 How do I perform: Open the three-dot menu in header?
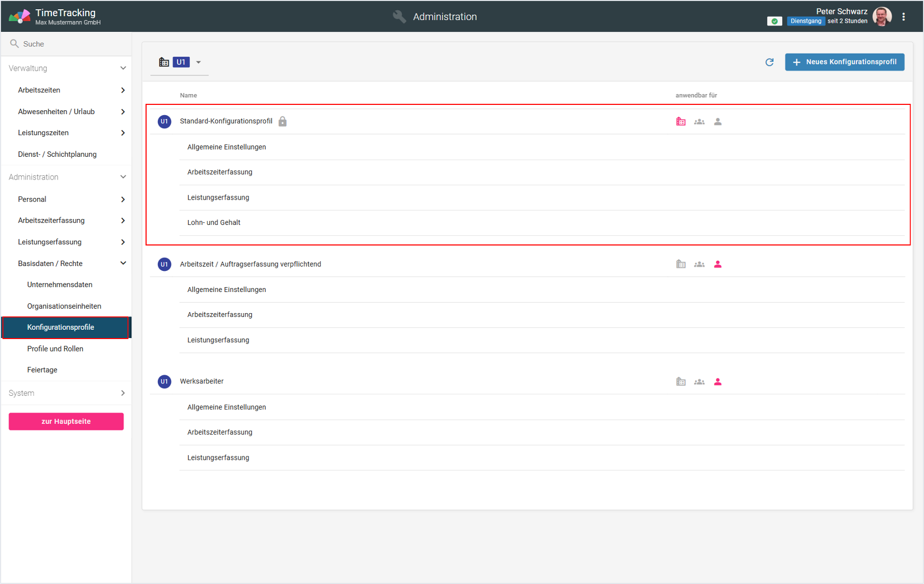click(903, 17)
